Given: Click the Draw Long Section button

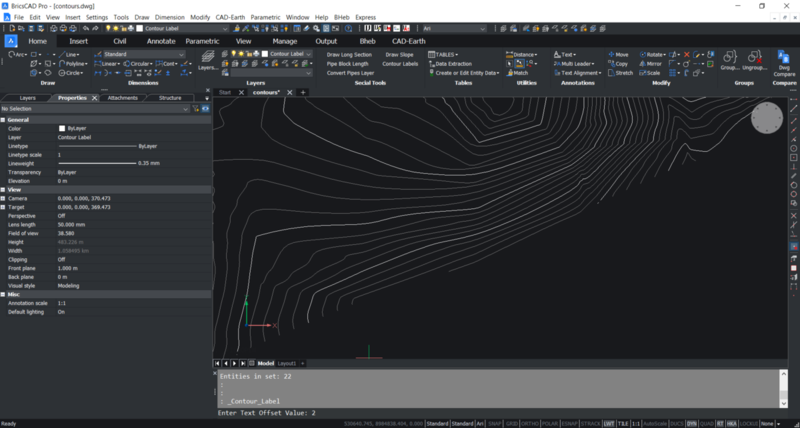Looking at the screenshot, I should [x=349, y=54].
